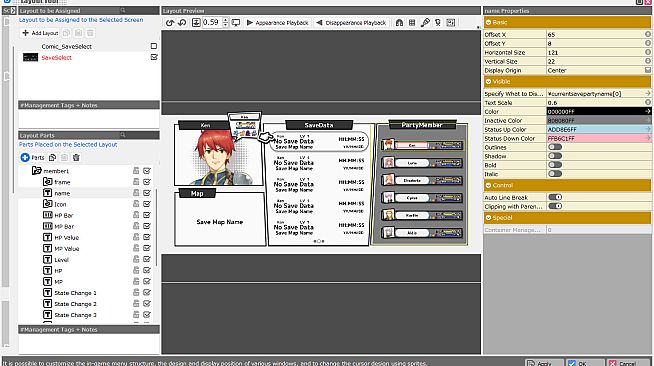
Task: Click the Apply button
Action: pyautogui.click(x=544, y=363)
